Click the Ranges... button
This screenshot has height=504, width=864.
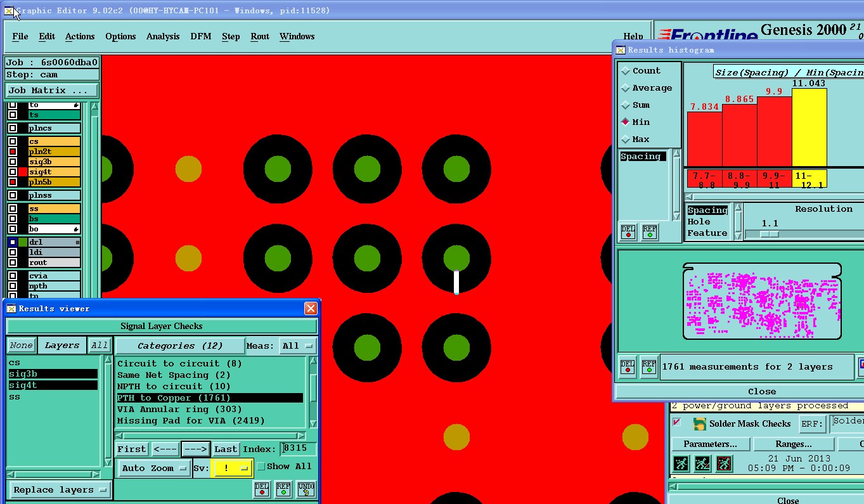click(794, 444)
